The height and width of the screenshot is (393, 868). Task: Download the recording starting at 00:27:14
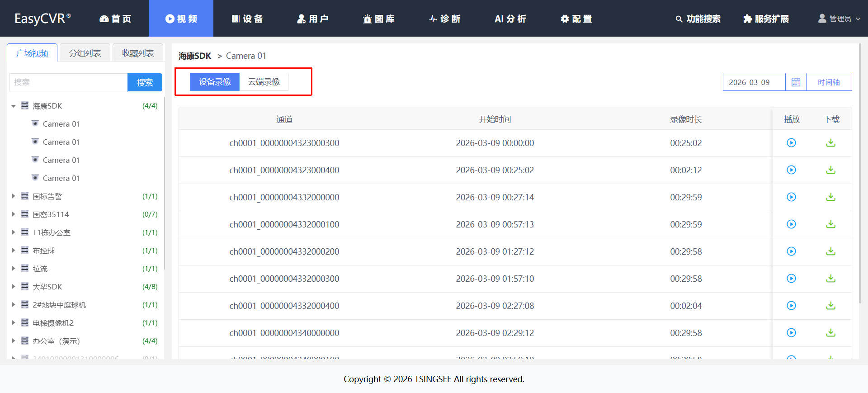[830, 197]
